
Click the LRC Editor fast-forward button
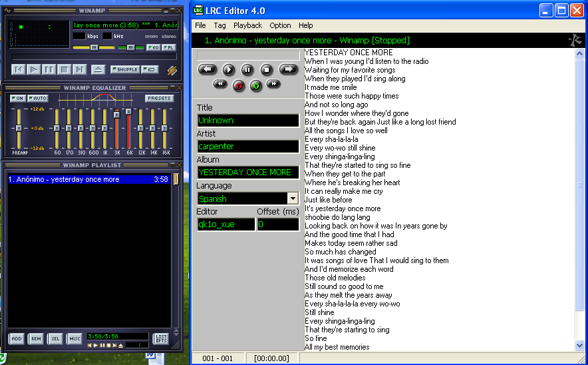click(x=273, y=84)
